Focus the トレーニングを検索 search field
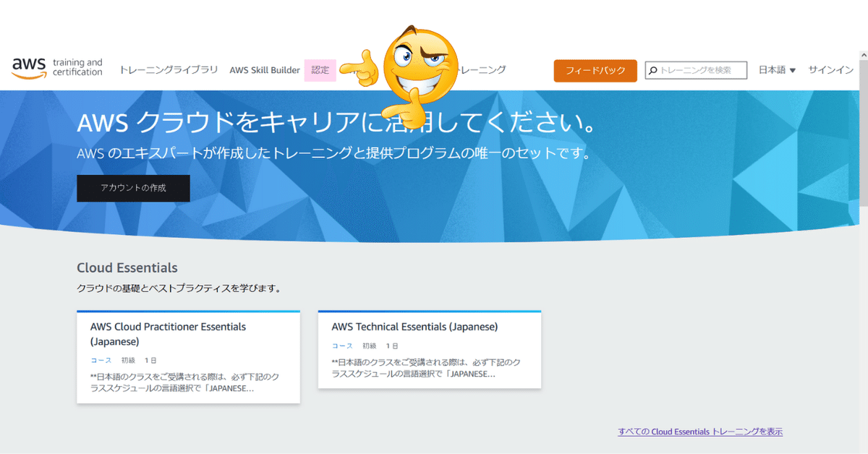Screen dimensions: 868x454 (696, 70)
